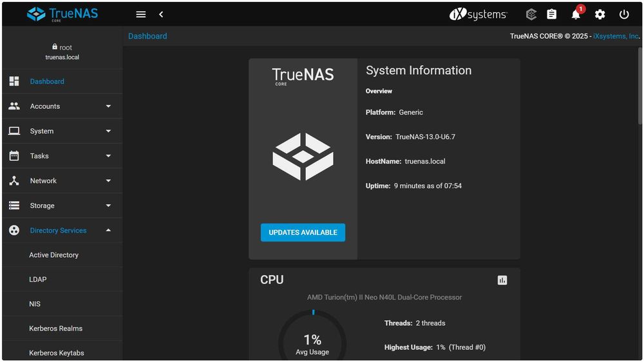The width and height of the screenshot is (644, 362).
Task: Click the Network topology icon
Action: (14, 181)
